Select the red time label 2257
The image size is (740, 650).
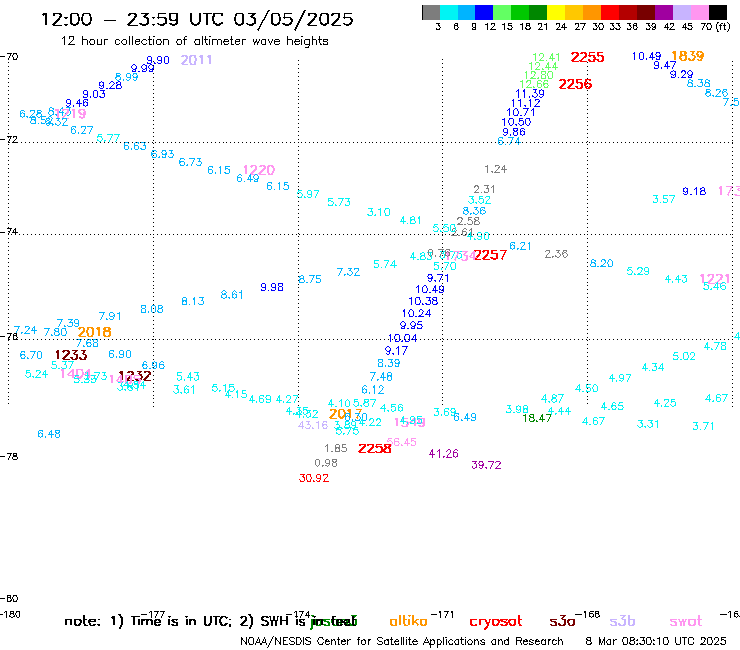pos(490,255)
